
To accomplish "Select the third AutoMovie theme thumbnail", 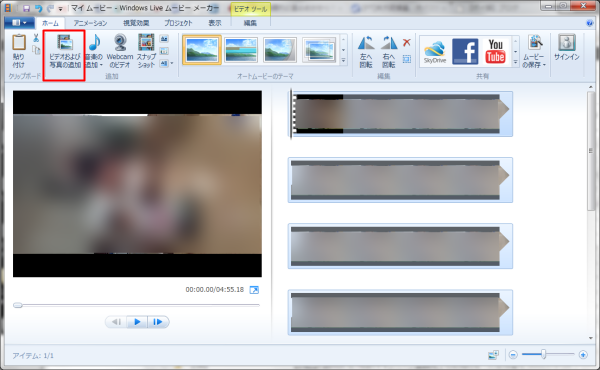I will coord(280,50).
